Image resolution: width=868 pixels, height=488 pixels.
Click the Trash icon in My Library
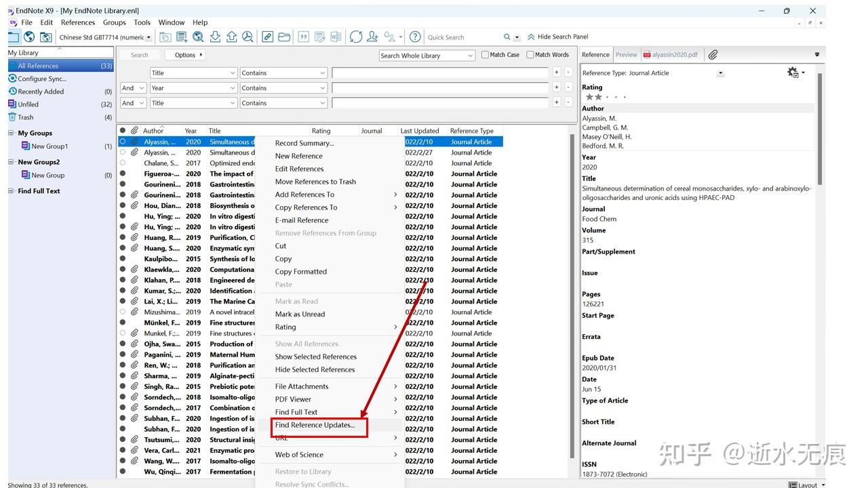tap(12, 117)
